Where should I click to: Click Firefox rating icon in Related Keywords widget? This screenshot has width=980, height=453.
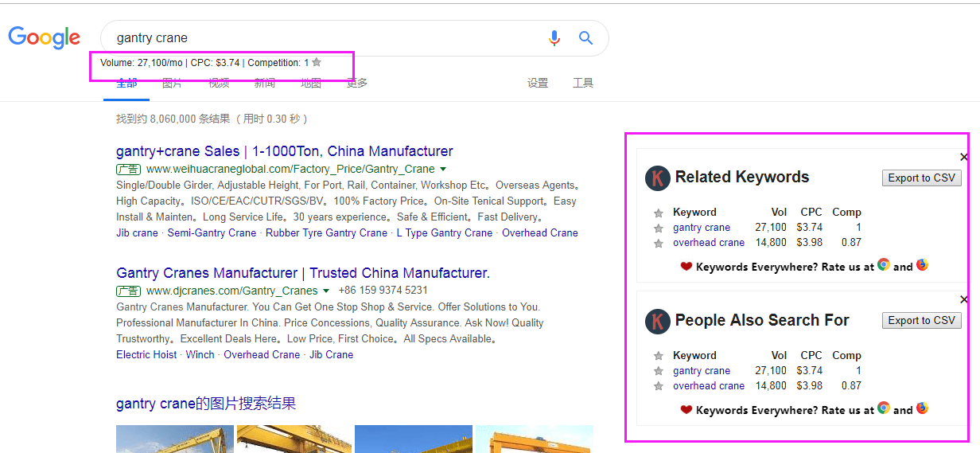click(922, 265)
